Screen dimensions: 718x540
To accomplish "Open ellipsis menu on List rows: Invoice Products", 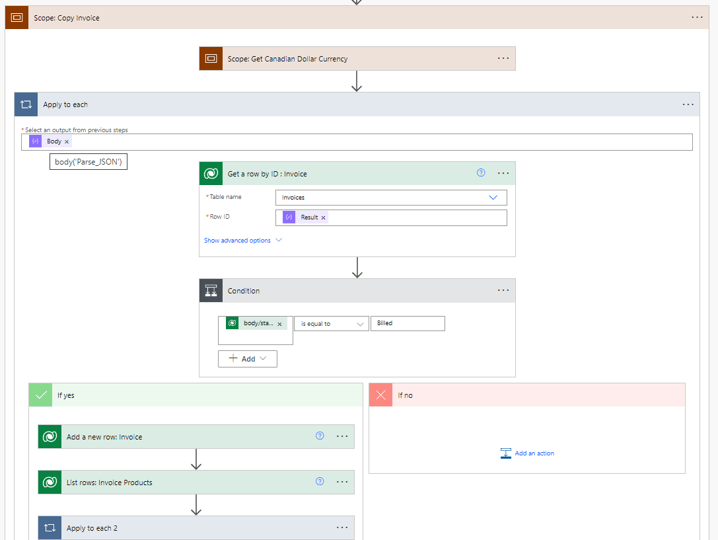I will 342,482.
